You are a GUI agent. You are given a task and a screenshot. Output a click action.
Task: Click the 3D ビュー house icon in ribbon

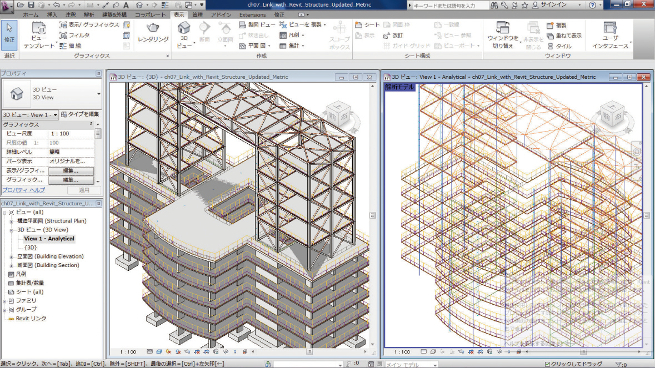tap(184, 28)
